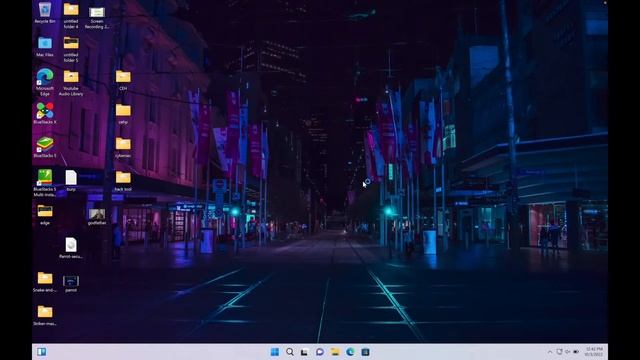The width and height of the screenshot is (640, 360).
Task: Select the parrot desktop icon
Action: 71,284
